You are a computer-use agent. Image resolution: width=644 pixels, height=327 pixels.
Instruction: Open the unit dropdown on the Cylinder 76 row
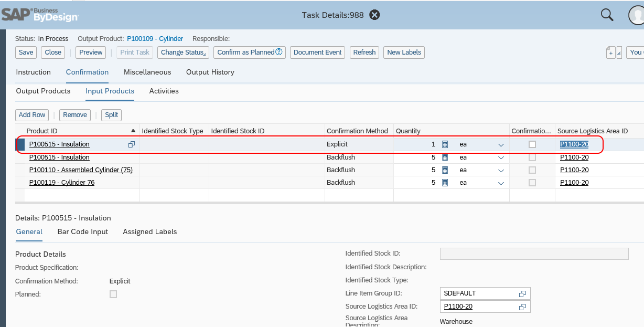[x=501, y=182]
